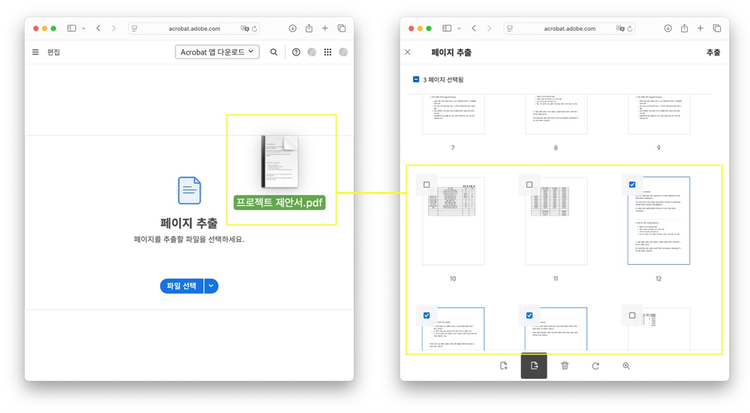This screenshot has height=413, width=750.
Task: Select the page 9 thumbnail
Action: [x=659, y=114]
